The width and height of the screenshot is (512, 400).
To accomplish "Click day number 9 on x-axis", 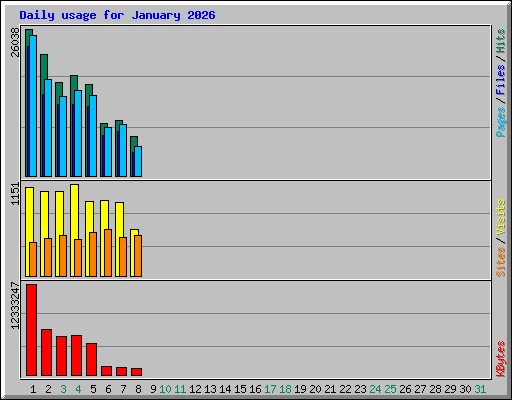I will [153, 389].
